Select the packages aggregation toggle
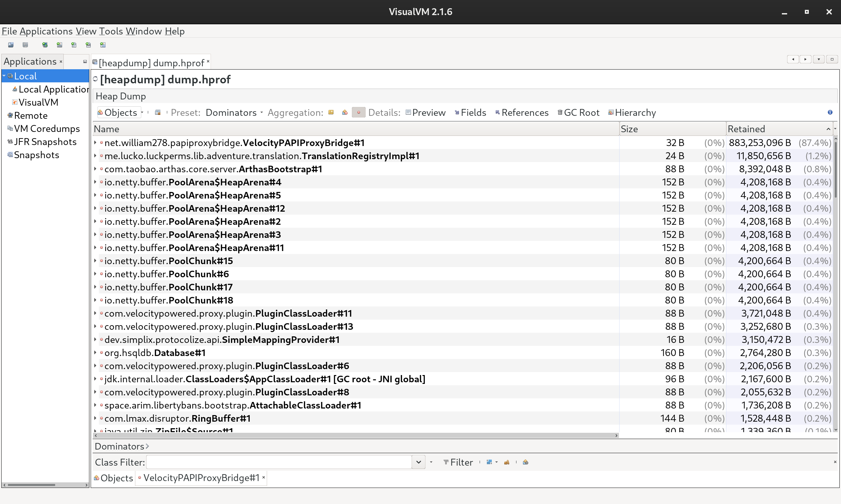This screenshot has height=504, width=841. (x=331, y=112)
